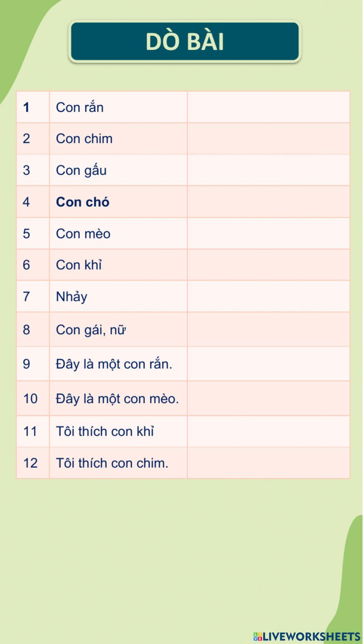Click the Nhảy text label
363x644 pixels.
click(72, 297)
